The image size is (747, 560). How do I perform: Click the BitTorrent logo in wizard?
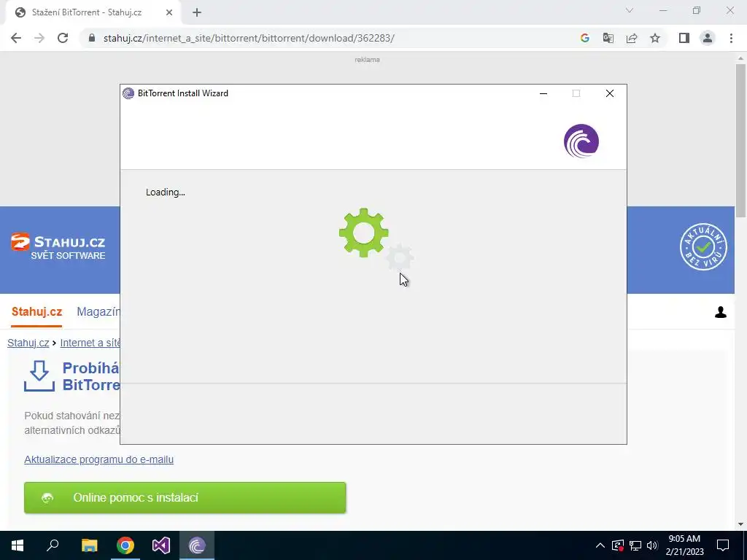coord(581,141)
